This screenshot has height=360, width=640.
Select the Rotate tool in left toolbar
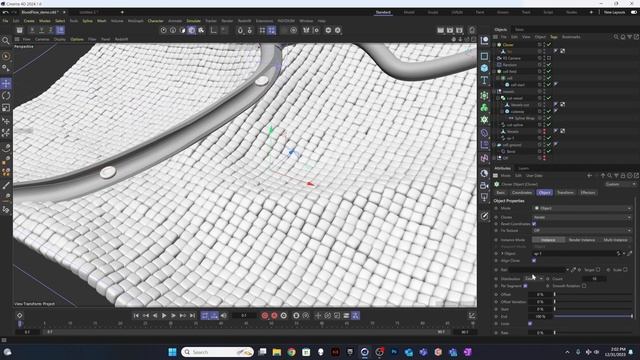coord(6,96)
